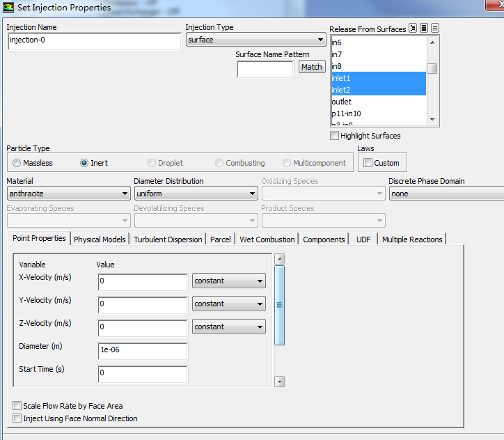Click the Diameter value field
Image resolution: width=504 pixels, height=440 pixels.
tap(143, 351)
